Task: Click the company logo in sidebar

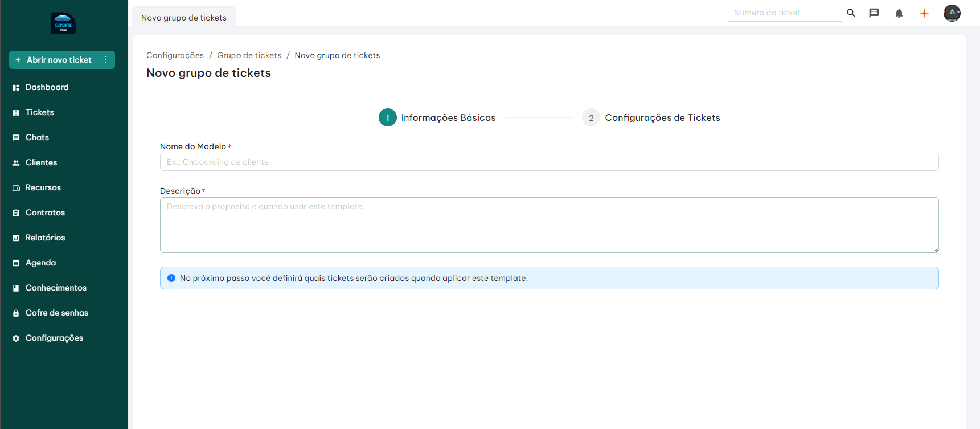Action: tap(63, 23)
